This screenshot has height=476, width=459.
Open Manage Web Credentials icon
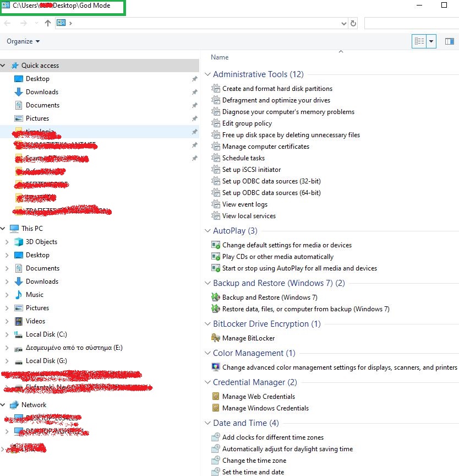click(x=216, y=396)
